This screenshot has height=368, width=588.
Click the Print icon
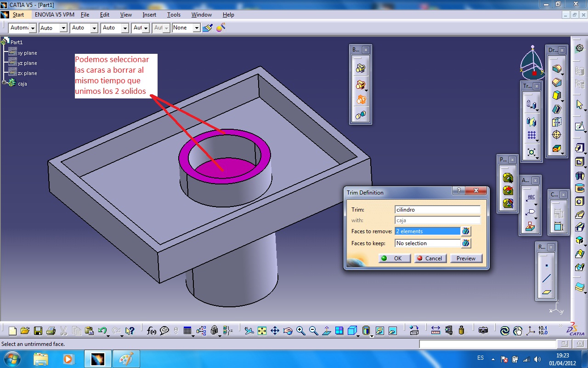pyautogui.click(x=51, y=330)
